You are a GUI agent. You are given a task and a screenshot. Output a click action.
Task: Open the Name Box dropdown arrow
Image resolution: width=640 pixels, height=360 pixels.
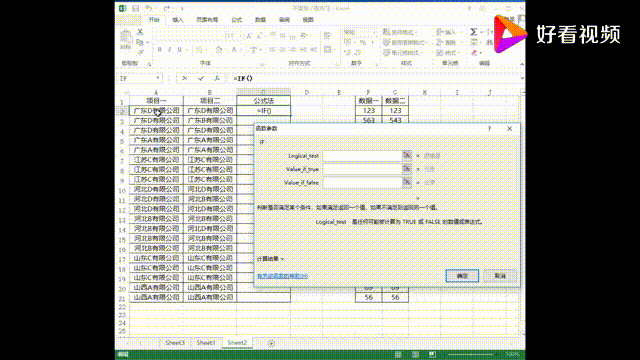pyautogui.click(x=158, y=78)
